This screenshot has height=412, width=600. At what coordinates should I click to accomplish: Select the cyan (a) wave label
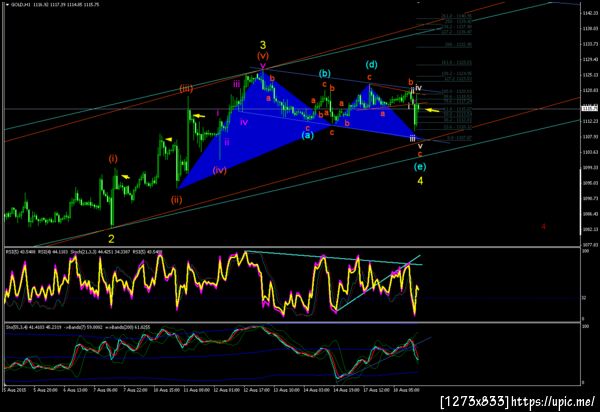pos(307,135)
